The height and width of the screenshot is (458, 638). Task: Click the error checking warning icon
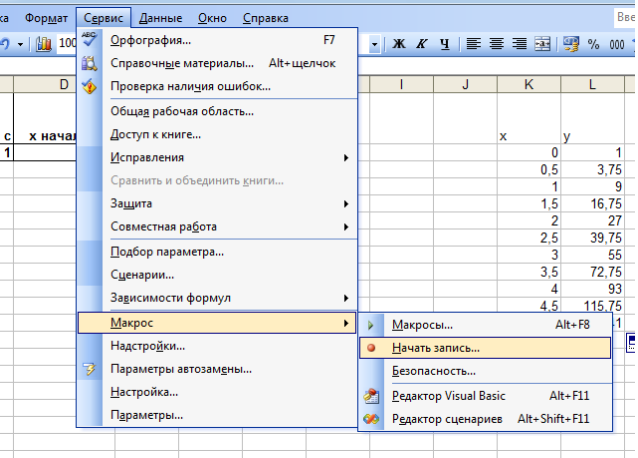[89, 86]
